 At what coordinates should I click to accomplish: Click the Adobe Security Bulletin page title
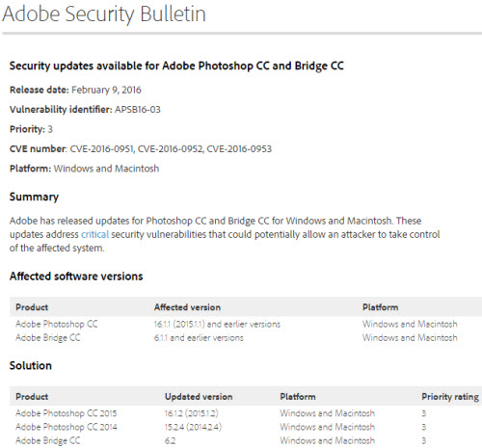click(x=104, y=14)
